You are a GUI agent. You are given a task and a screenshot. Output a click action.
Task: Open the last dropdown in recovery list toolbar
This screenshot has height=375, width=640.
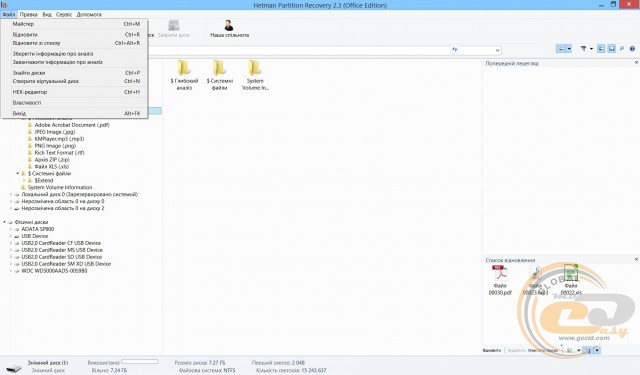coord(597,351)
